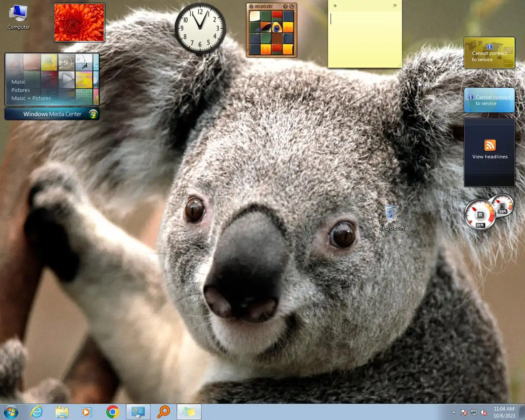This screenshot has width=525, height=420.
Task: Launch Windows Media Player from the taskbar
Action: [87, 412]
